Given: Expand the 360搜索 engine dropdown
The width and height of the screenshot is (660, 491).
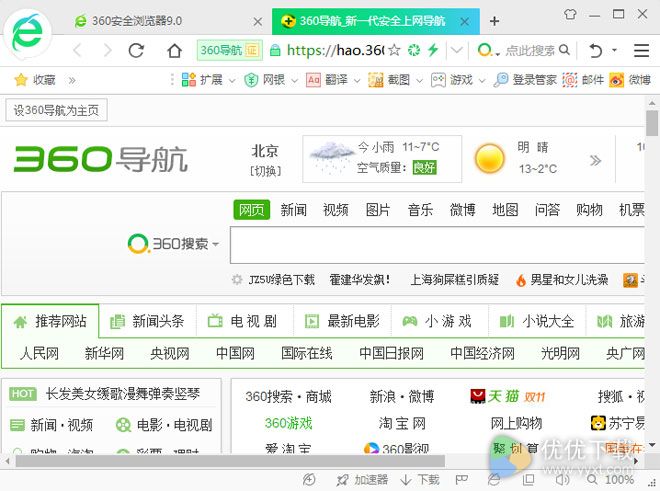Looking at the screenshot, I should click(x=216, y=244).
